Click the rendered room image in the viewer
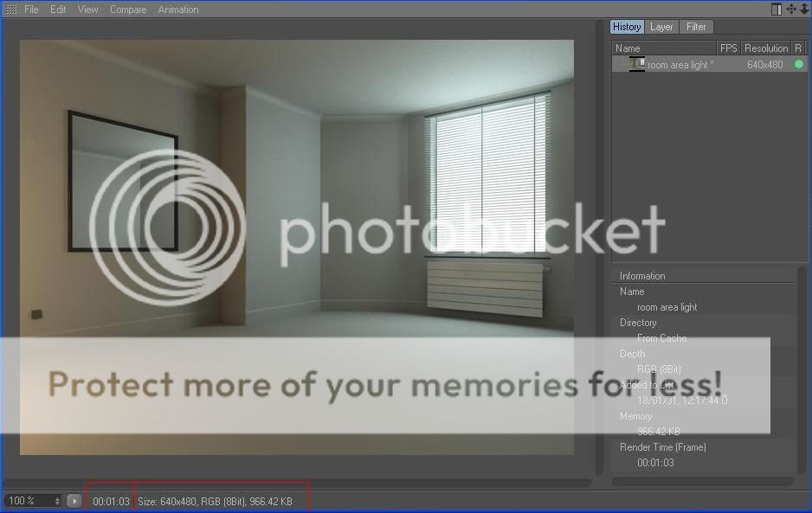 pyautogui.click(x=297, y=247)
